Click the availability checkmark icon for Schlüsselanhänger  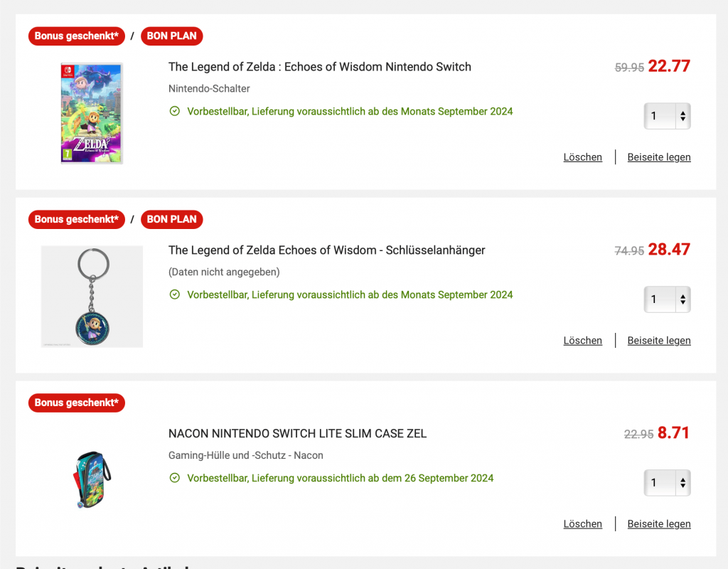click(175, 295)
